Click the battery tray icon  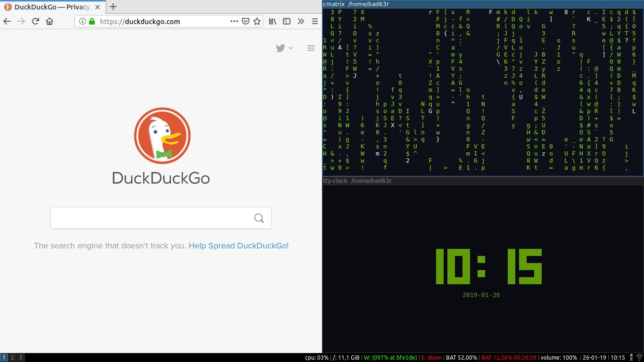pyautogui.click(x=631, y=358)
